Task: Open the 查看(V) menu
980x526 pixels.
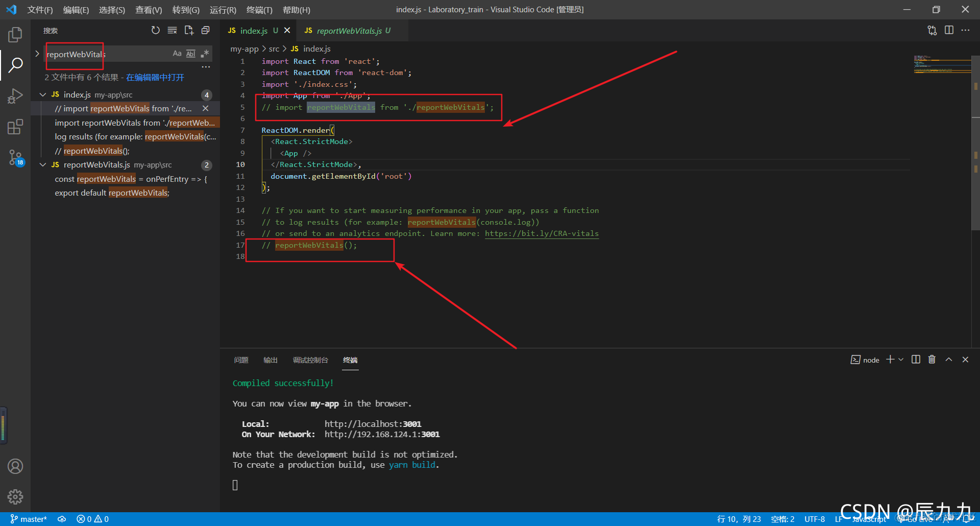Action: pyautogui.click(x=149, y=10)
